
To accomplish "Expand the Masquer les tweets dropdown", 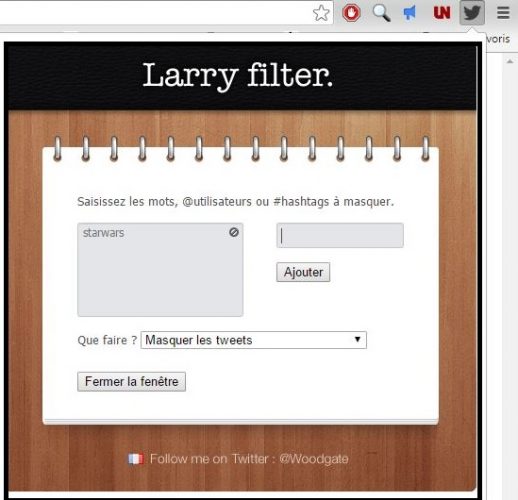I will (254, 340).
